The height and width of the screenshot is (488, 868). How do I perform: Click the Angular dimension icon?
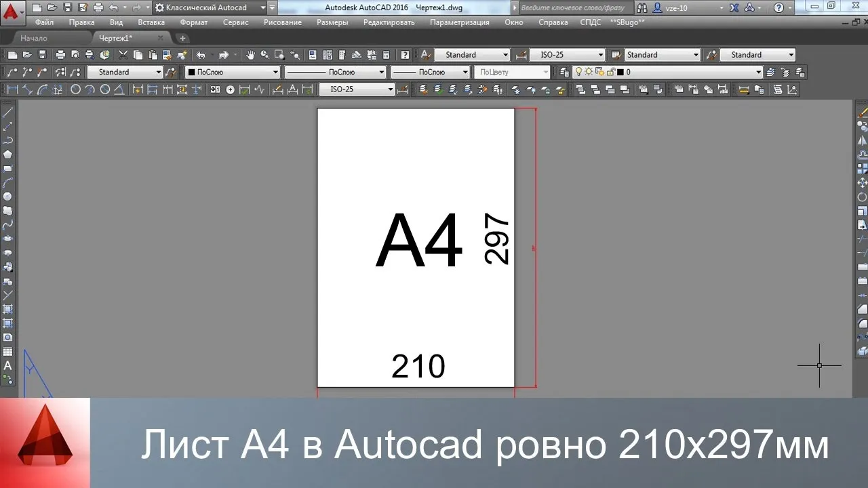pyautogui.click(x=119, y=89)
